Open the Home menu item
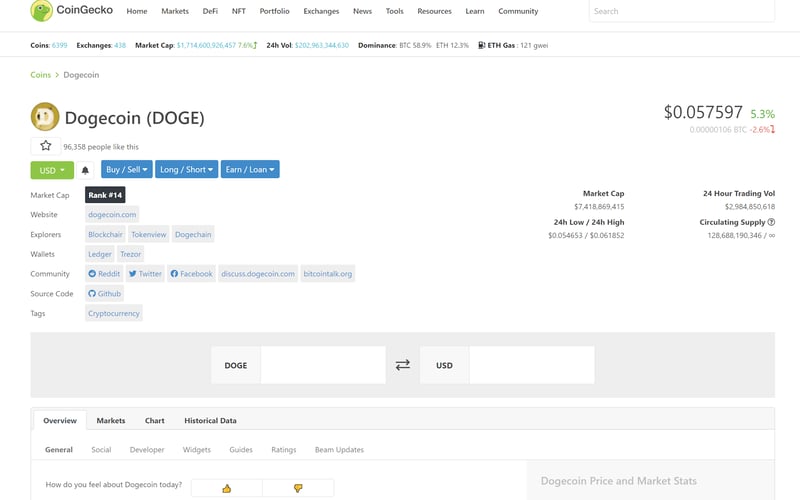Viewport: 800px width, 500px height. (137, 11)
